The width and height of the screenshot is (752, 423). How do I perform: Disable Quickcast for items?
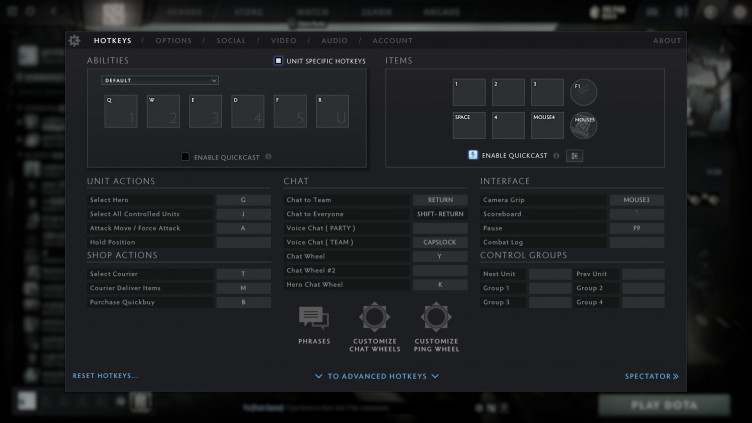click(473, 156)
